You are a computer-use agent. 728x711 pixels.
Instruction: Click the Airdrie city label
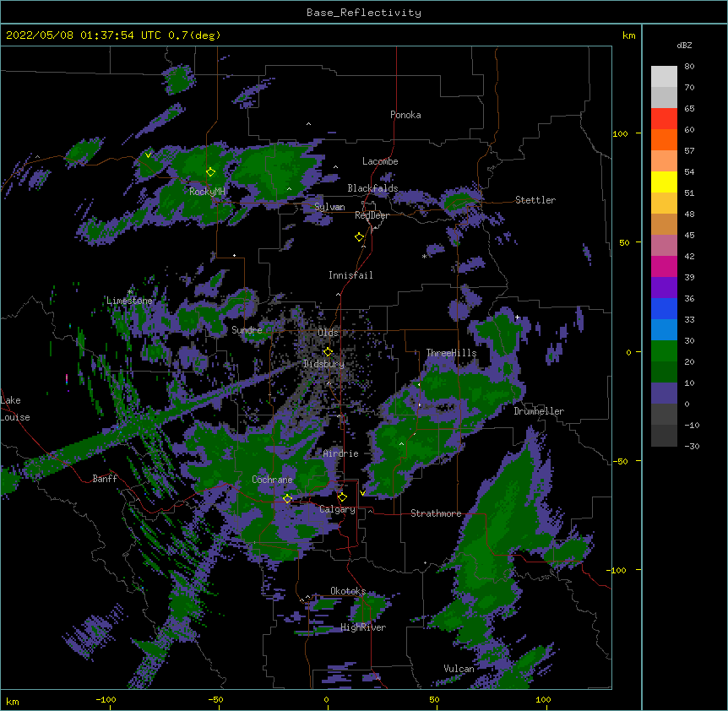pos(340,453)
